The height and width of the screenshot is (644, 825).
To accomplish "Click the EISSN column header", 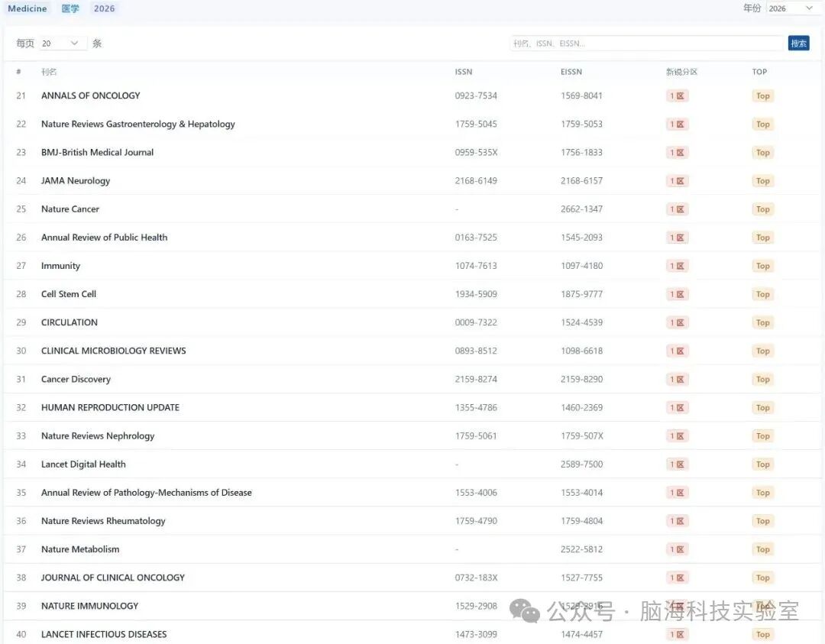I will coord(571,72).
